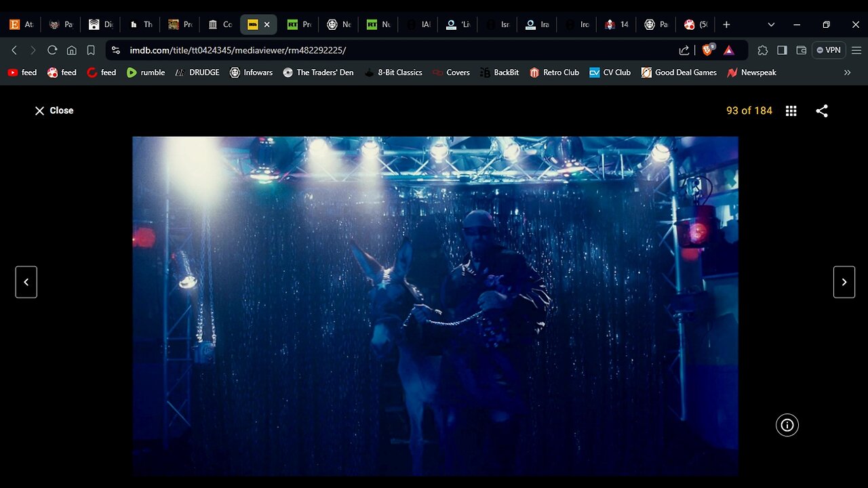This screenshot has width=868, height=488.
Task: Open the Brave Rewards triangle icon
Action: pyautogui.click(x=729, y=50)
